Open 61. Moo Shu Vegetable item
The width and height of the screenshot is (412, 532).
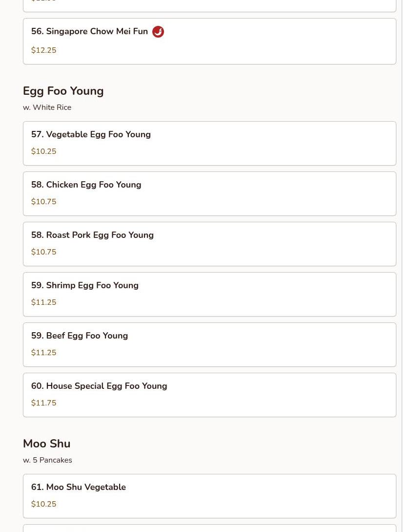point(209,496)
